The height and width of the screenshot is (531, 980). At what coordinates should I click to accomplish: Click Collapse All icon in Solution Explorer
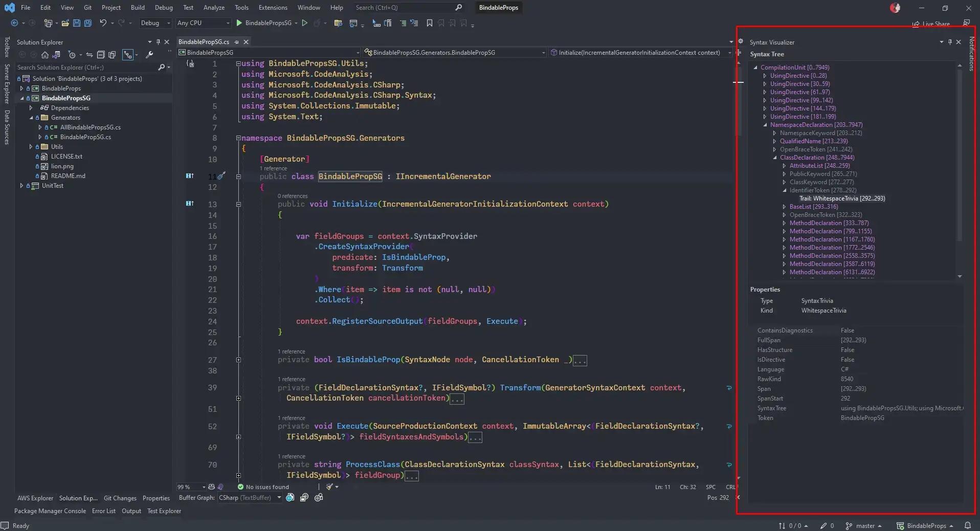[x=101, y=55]
